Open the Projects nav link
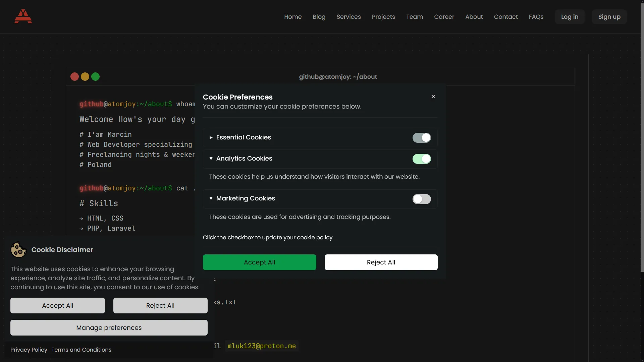 click(383, 17)
